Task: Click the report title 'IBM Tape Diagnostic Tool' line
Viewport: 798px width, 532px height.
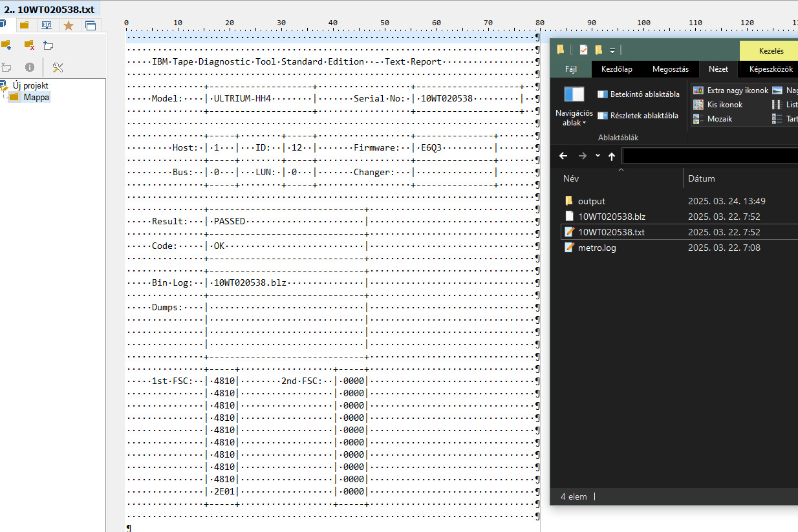Action: 297,61
